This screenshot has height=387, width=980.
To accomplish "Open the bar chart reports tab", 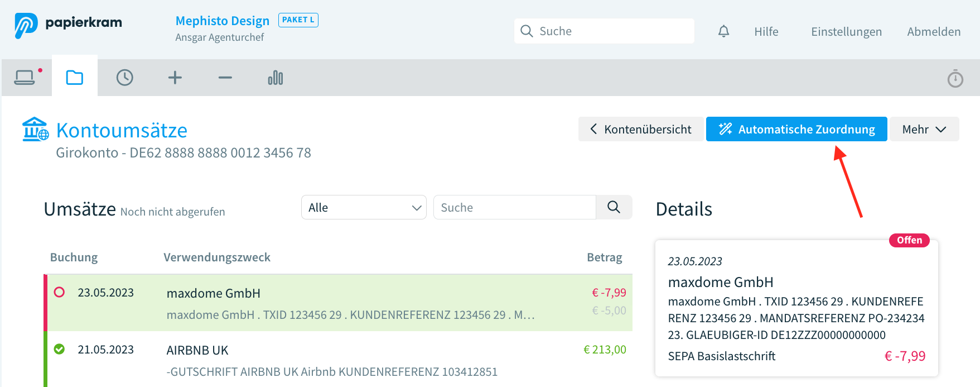I will (x=276, y=78).
